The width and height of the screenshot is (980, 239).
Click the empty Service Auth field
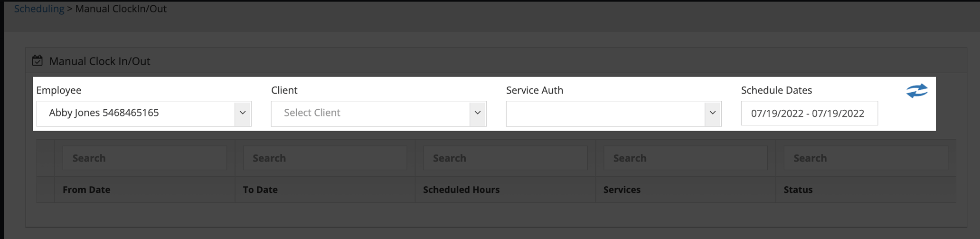point(605,113)
